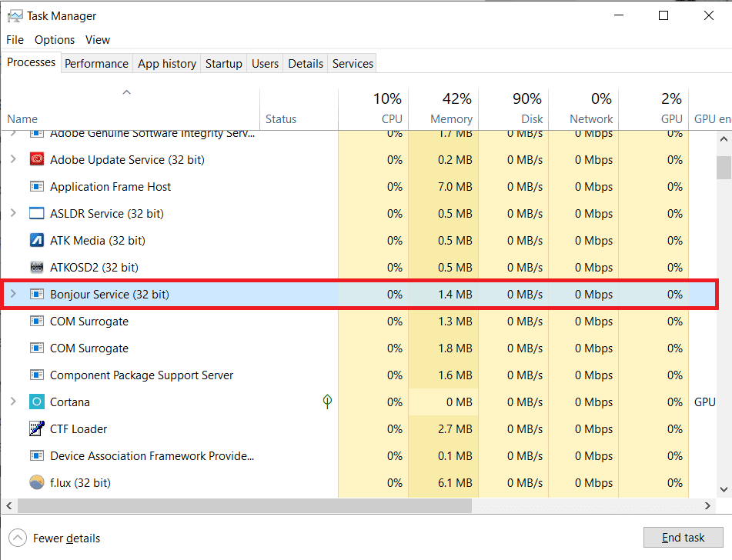This screenshot has width=732, height=560.
Task: Click the COM Surrogate process icon
Action: 36,321
